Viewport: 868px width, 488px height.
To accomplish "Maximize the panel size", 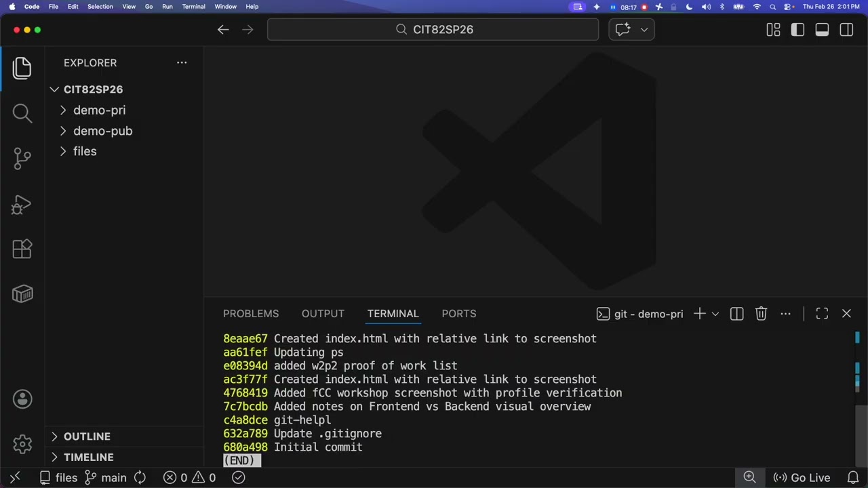I will pos(822,314).
